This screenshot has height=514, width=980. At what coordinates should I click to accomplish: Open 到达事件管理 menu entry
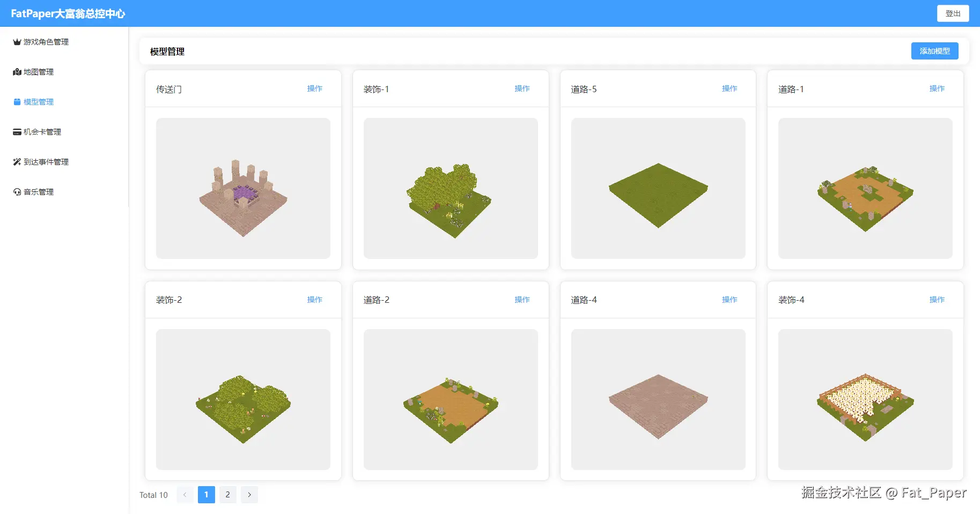(64, 162)
